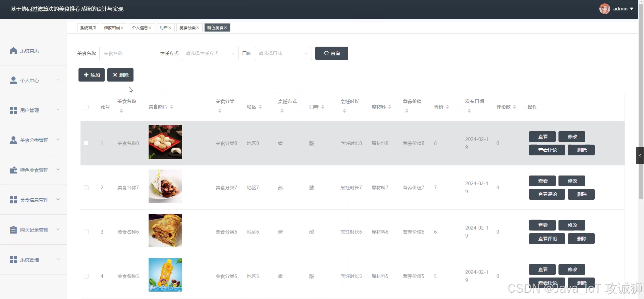Toggle the select-all header checkbox
The width and height of the screenshot is (644, 299).
coord(86,107)
